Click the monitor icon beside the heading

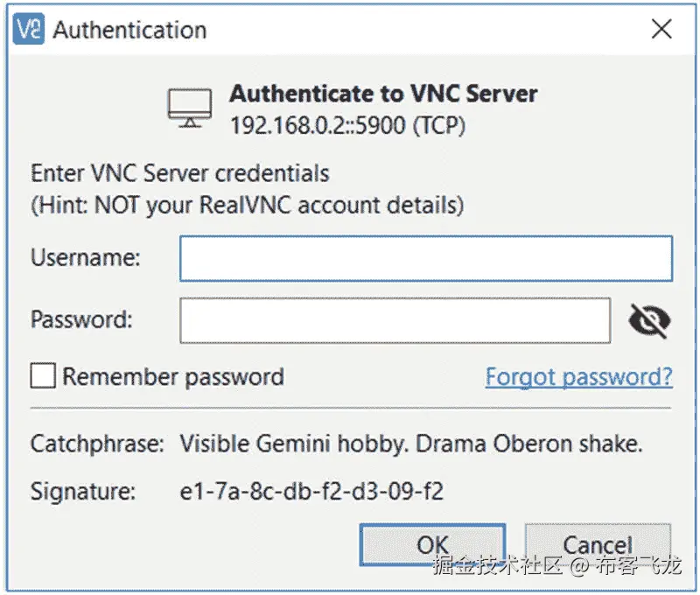189,109
